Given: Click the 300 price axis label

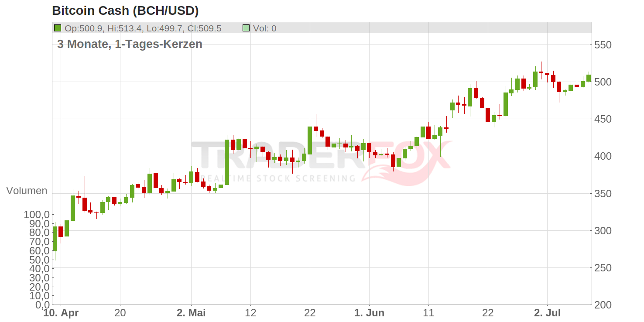Looking at the screenshot, I should pyautogui.click(x=603, y=230).
